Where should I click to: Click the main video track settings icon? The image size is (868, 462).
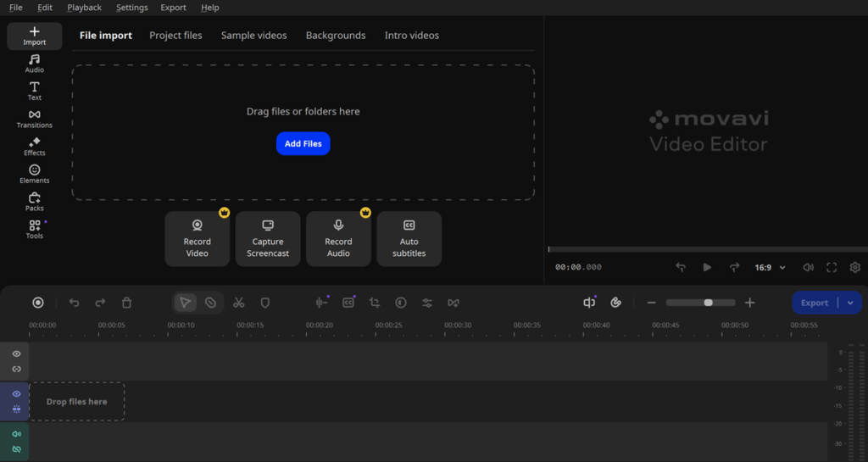point(17,409)
